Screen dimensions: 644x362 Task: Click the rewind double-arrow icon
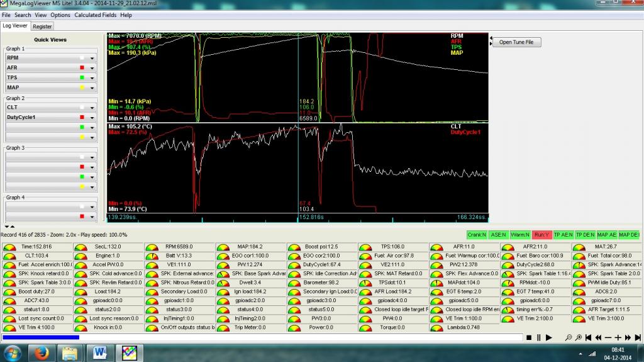coord(598,337)
